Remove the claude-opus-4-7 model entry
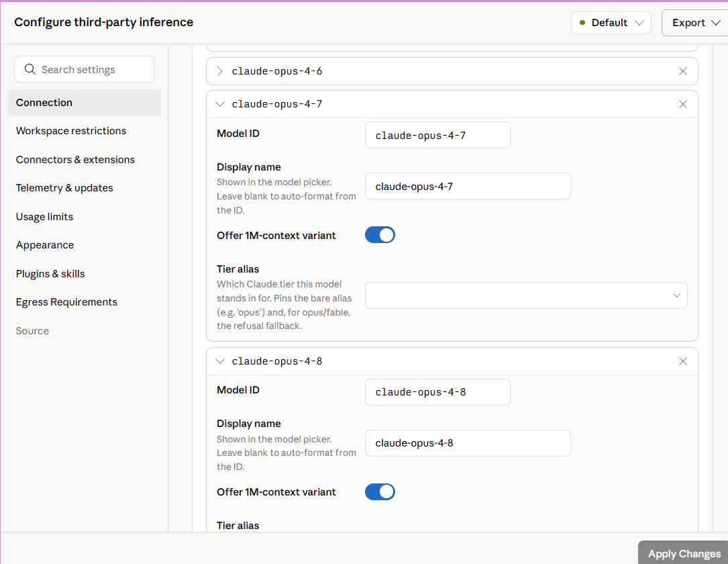The image size is (728, 564). tap(682, 104)
